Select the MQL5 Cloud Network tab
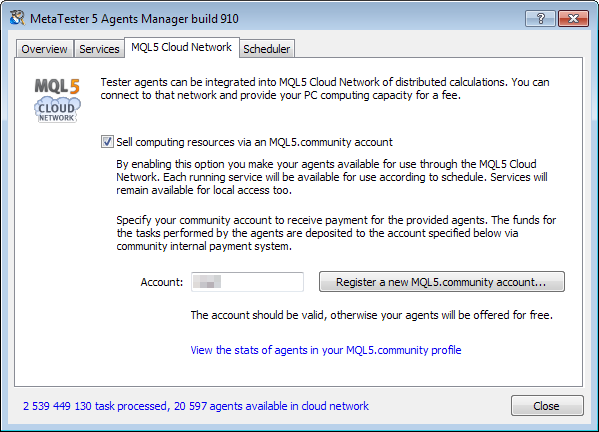The width and height of the screenshot is (599, 432). pyautogui.click(x=181, y=47)
